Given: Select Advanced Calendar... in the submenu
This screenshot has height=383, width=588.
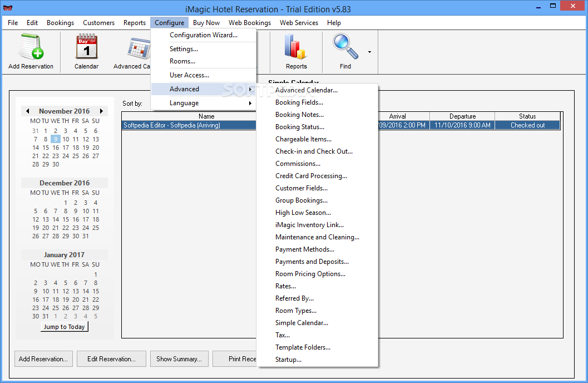Looking at the screenshot, I should 317,90.
